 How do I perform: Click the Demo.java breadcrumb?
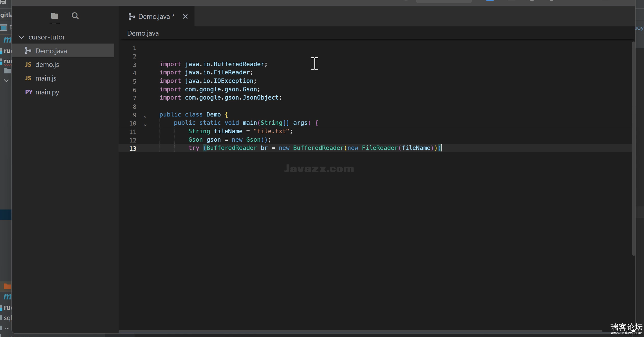[143, 33]
